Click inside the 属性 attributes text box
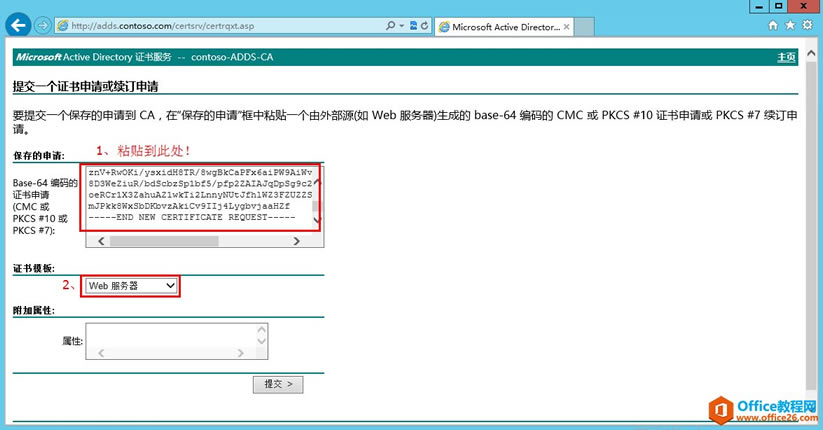823x430 pixels. tap(176, 341)
